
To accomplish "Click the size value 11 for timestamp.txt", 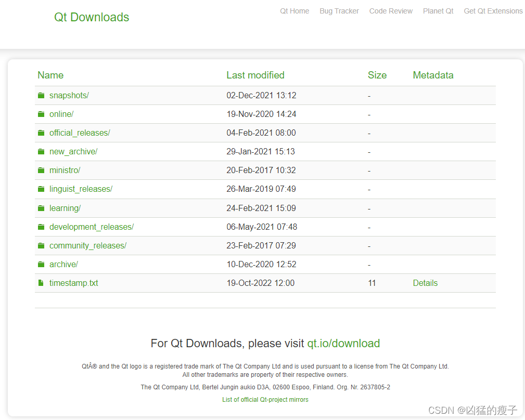I will coord(372,283).
